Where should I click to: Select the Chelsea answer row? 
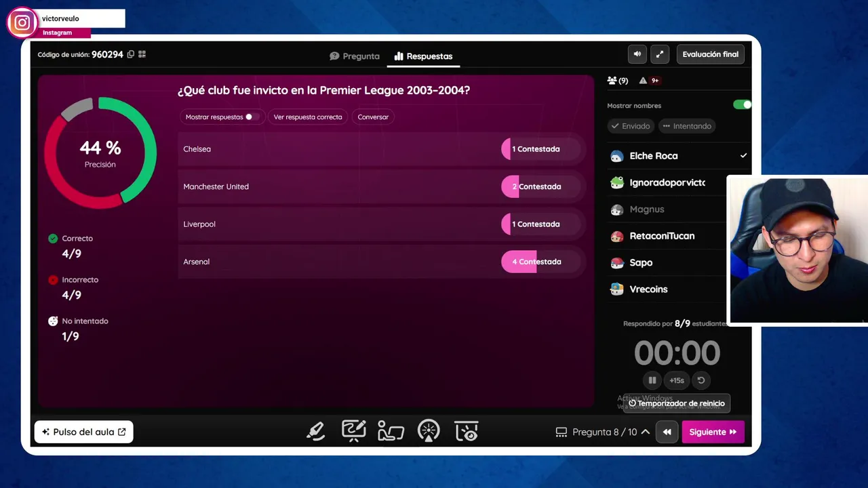[383, 149]
